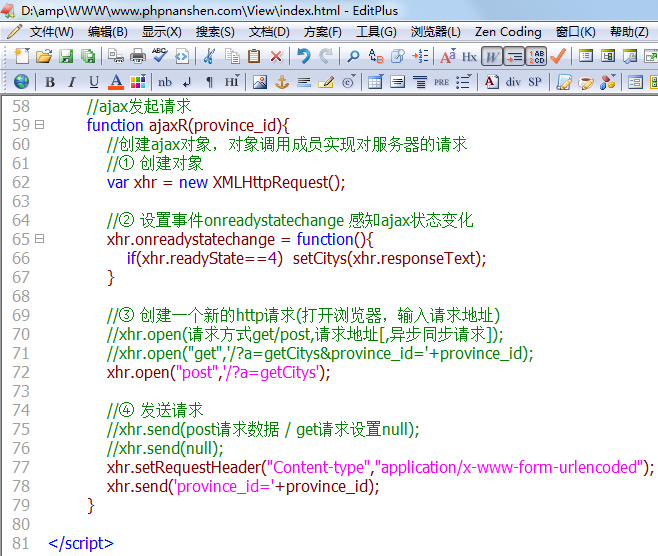Open the colored blocks dropdown icon
658x556 pixels.
tap(608, 82)
